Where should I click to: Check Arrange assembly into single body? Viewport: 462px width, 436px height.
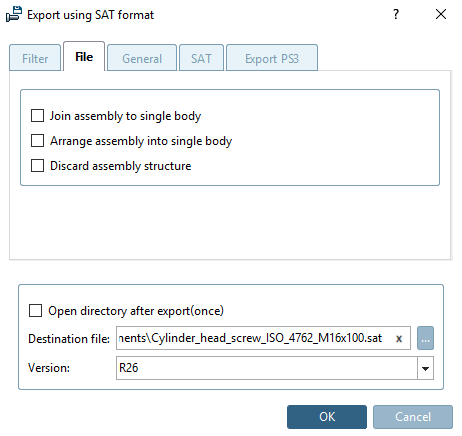[37, 141]
